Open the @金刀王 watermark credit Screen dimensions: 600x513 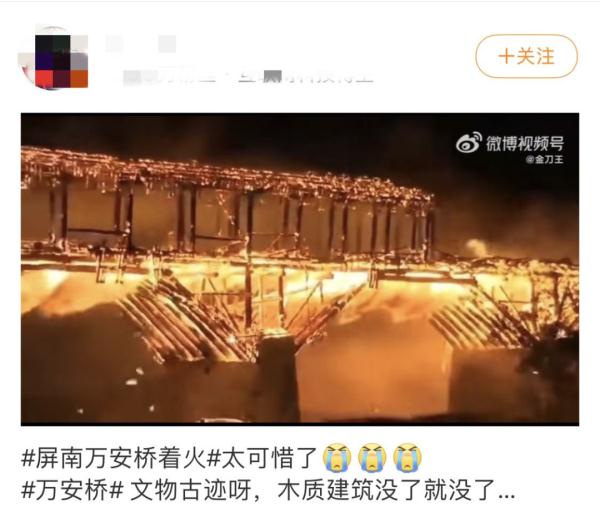pos(545,159)
